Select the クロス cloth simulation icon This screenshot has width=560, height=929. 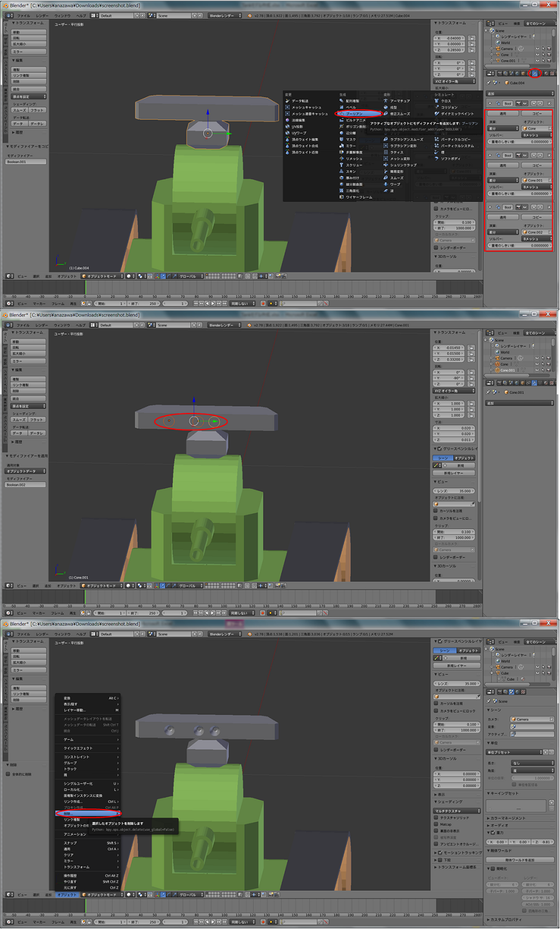pyautogui.click(x=437, y=101)
